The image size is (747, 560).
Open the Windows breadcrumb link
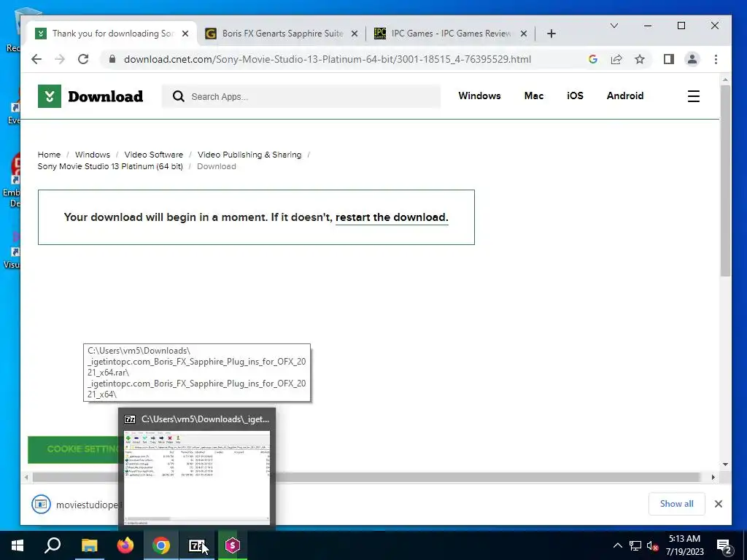pos(93,155)
